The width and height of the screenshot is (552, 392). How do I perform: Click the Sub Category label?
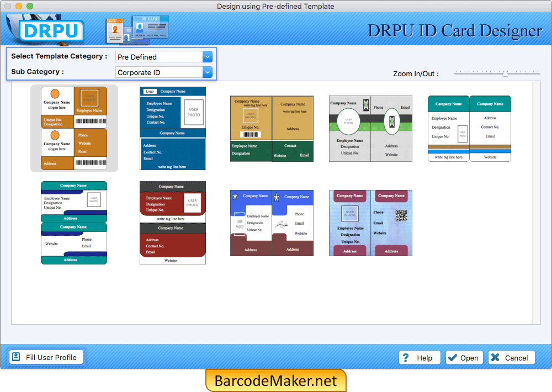point(38,72)
